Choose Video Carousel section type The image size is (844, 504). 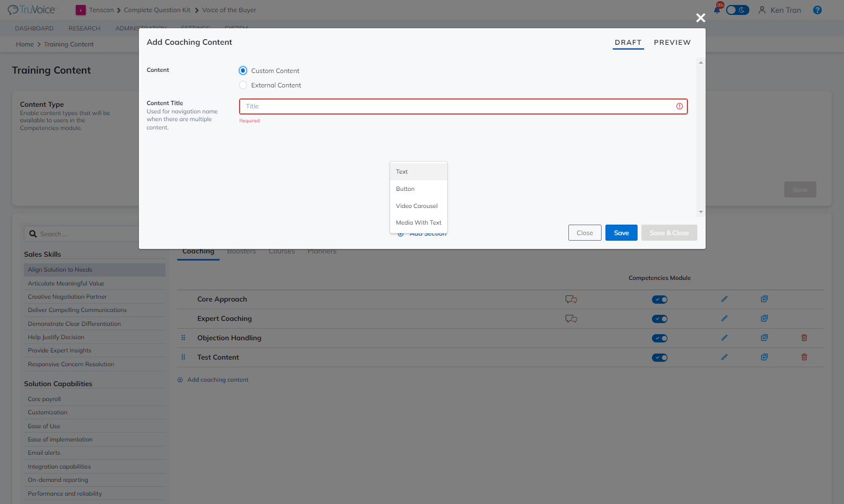coord(418,206)
